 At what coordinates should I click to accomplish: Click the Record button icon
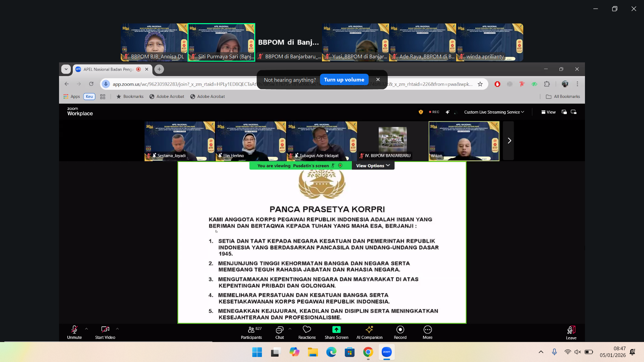[x=400, y=329]
